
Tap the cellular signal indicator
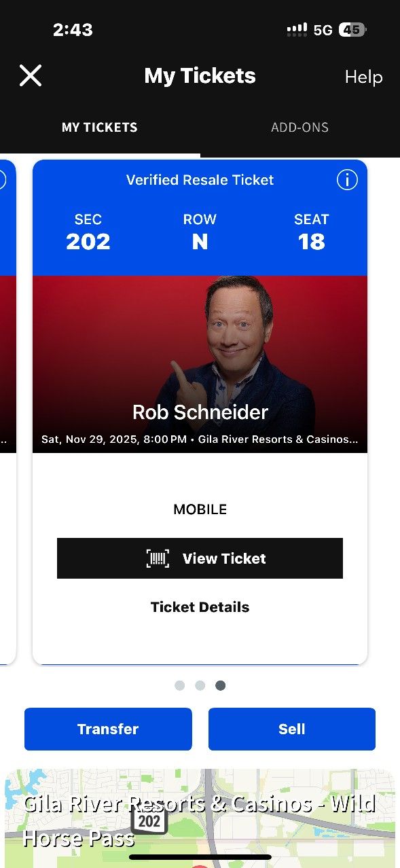point(297,29)
